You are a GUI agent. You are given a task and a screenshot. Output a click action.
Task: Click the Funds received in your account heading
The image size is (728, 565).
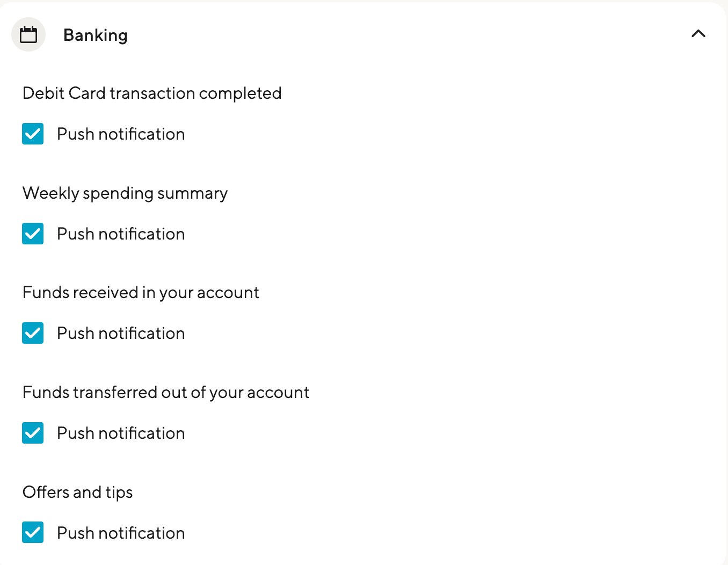pos(141,292)
